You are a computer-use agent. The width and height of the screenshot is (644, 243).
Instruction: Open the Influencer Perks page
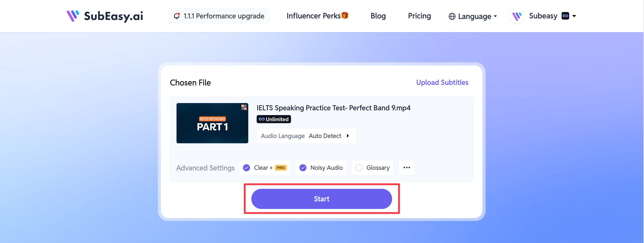point(314,16)
